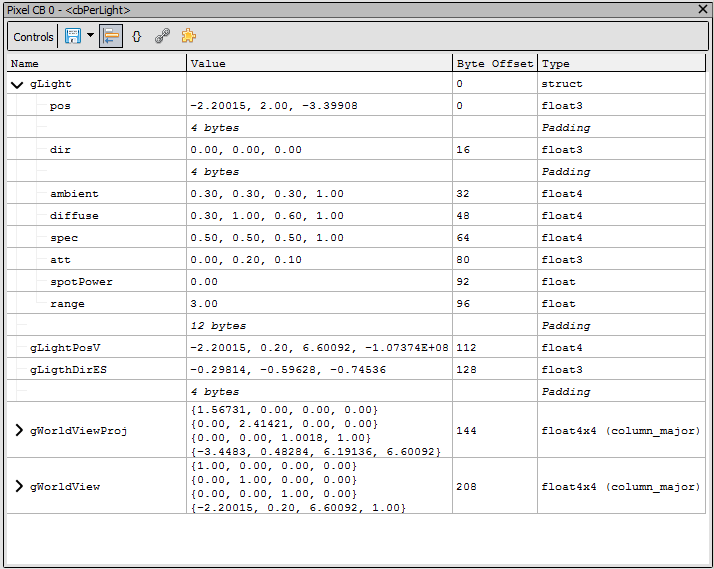
Task: Click the Value column header
Action: [319, 63]
